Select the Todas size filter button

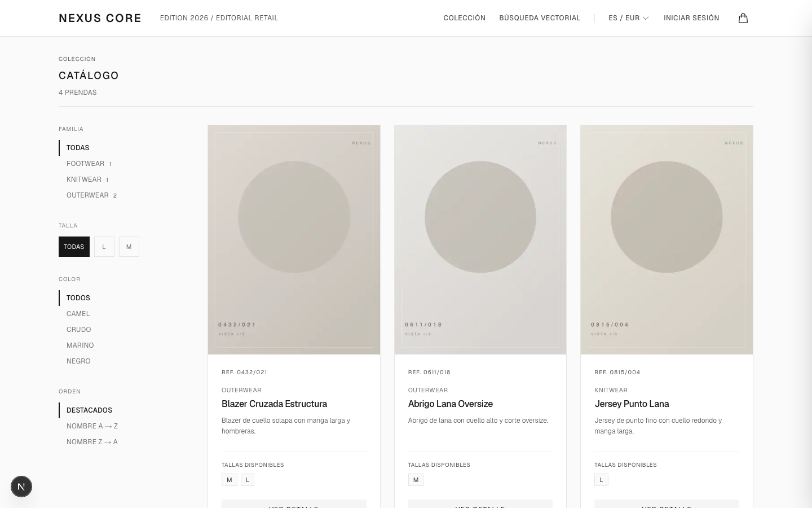point(74,247)
